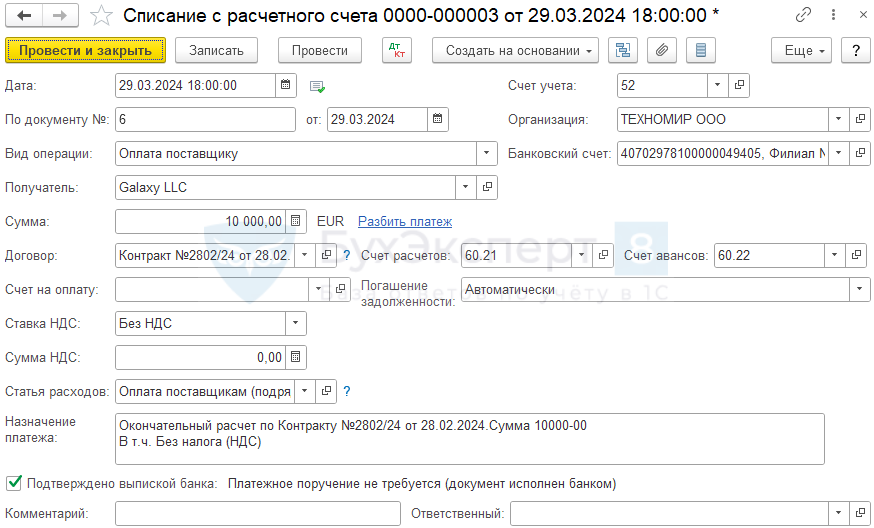Expand the Счет учета dropdown

(x=717, y=86)
